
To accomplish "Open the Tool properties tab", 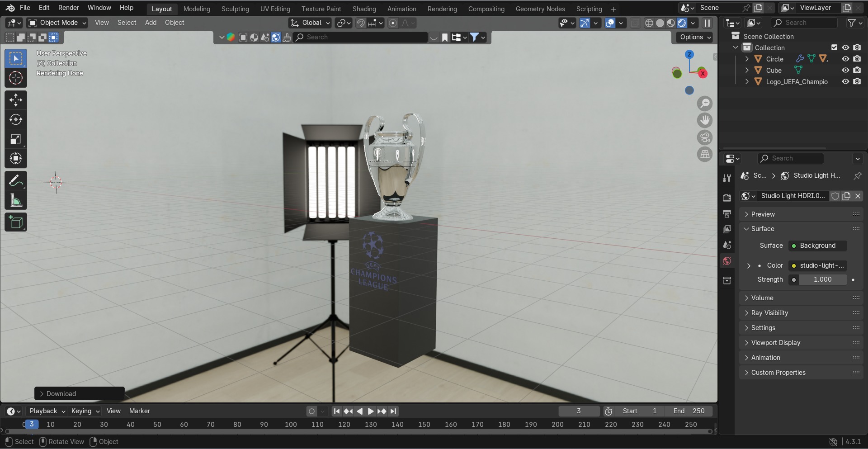I will point(727,178).
